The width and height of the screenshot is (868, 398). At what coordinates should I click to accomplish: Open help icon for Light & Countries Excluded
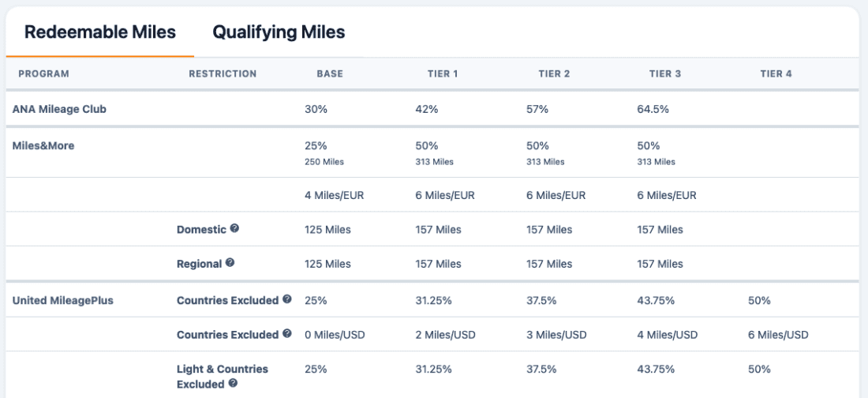pyautogui.click(x=233, y=383)
